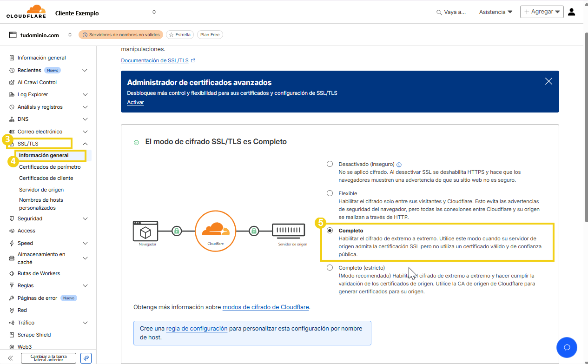This screenshot has width=588, height=364.
Task: Click the Estrella star to favorite the domain
Action: pyautogui.click(x=179, y=34)
